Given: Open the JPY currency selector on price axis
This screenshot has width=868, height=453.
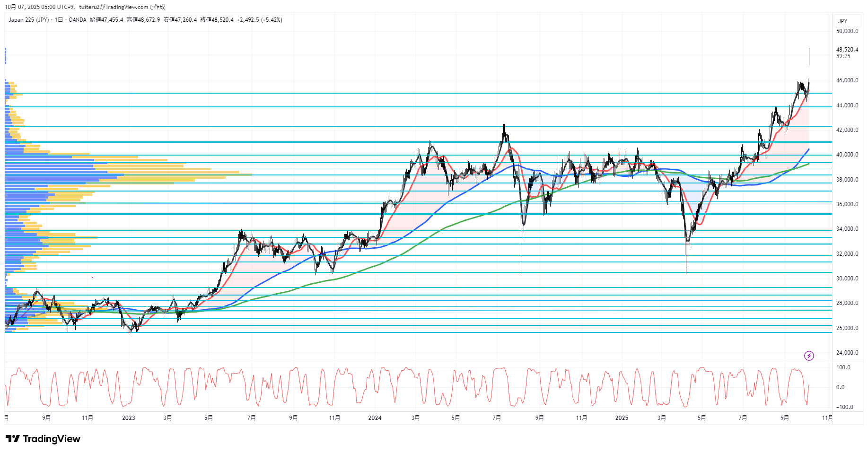Looking at the screenshot, I should pos(842,21).
